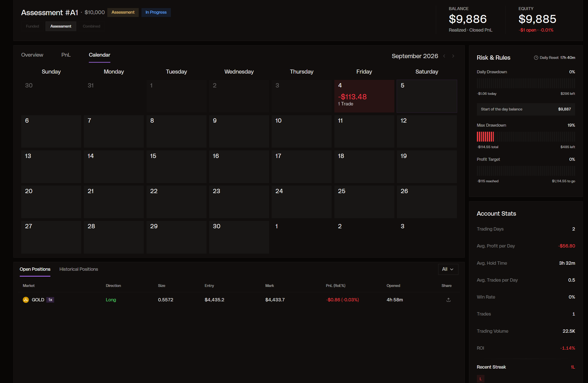
Task: Click the Entry price $4,435.2
Action: click(214, 300)
